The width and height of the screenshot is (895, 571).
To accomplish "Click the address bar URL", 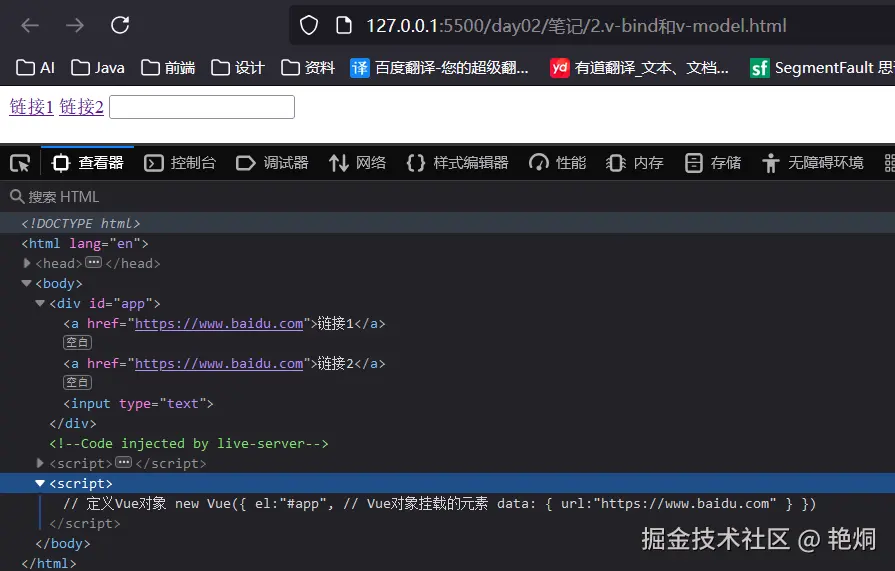I will pos(576,26).
